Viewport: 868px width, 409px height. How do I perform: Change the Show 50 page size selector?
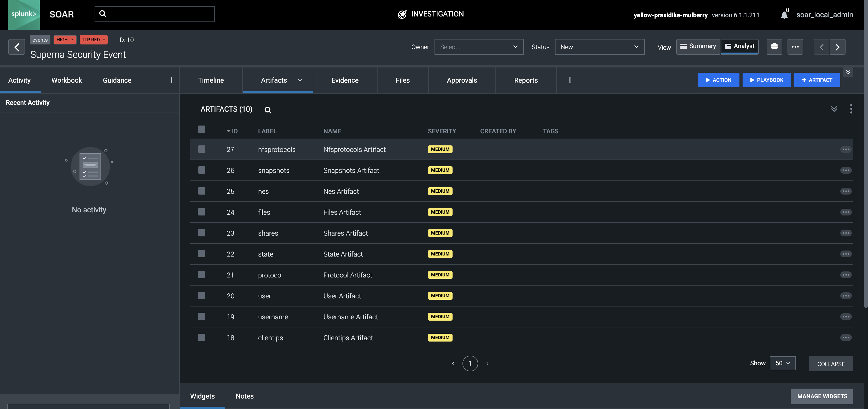(x=782, y=363)
